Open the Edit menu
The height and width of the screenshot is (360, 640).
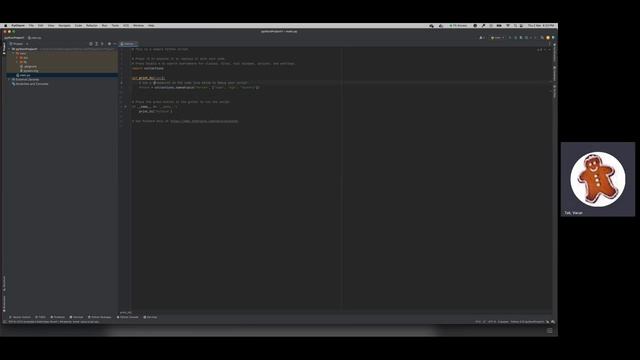(x=40, y=25)
